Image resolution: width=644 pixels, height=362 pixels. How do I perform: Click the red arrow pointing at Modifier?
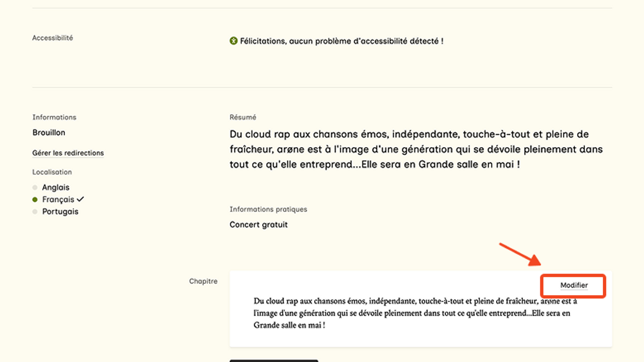pos(520,254)
